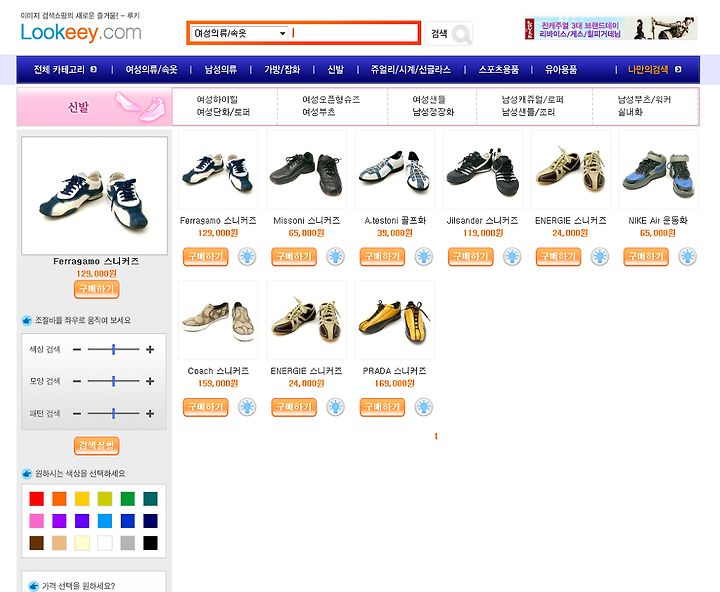
Task: Click the lightbulb icon under A.testoni 골프화
Action: [x=423, y=257]
